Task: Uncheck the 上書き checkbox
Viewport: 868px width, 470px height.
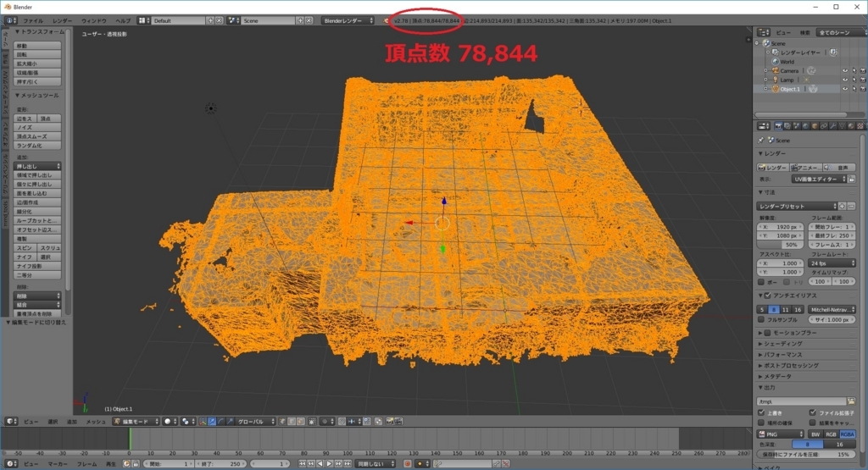Action: (x=762, y=412)
